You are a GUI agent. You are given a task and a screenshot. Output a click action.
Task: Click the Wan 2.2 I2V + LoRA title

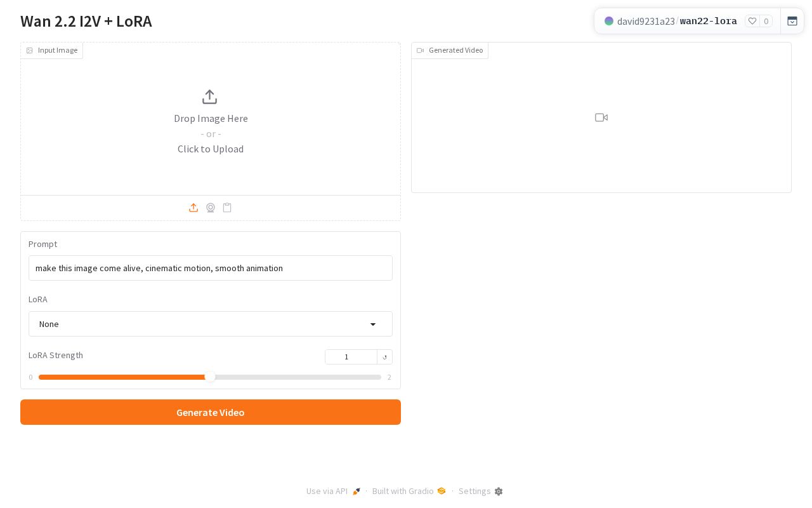tap(86, 21)
